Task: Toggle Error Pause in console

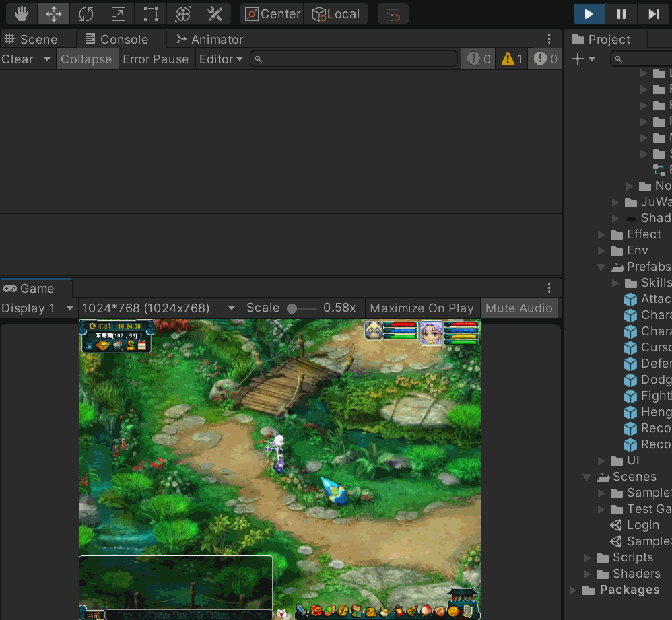Action: click(156, 59)
